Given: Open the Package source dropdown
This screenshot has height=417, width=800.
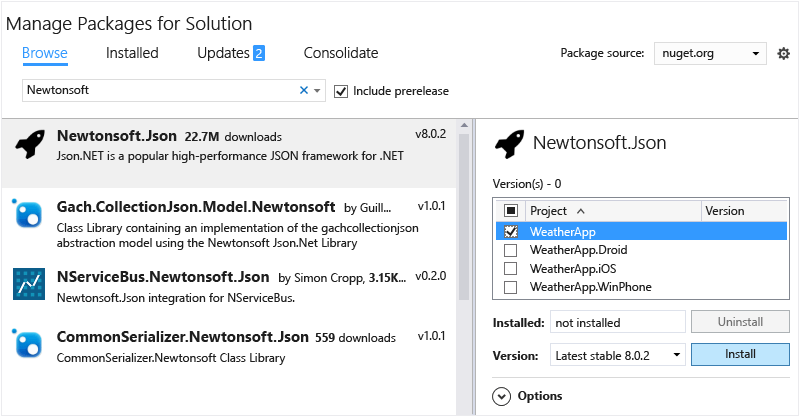Looking at the screenshot, I should click(711, 53).
